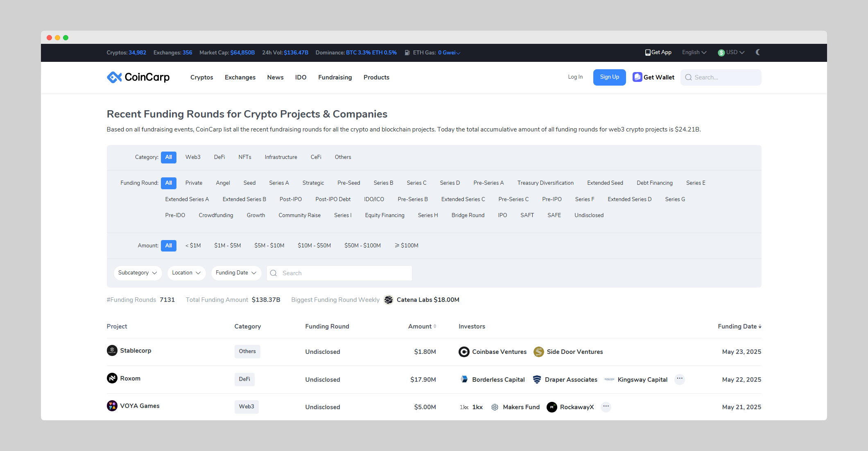Select the DeFi category filter
The image size is (868, 451).
click(x=219, y=157)
